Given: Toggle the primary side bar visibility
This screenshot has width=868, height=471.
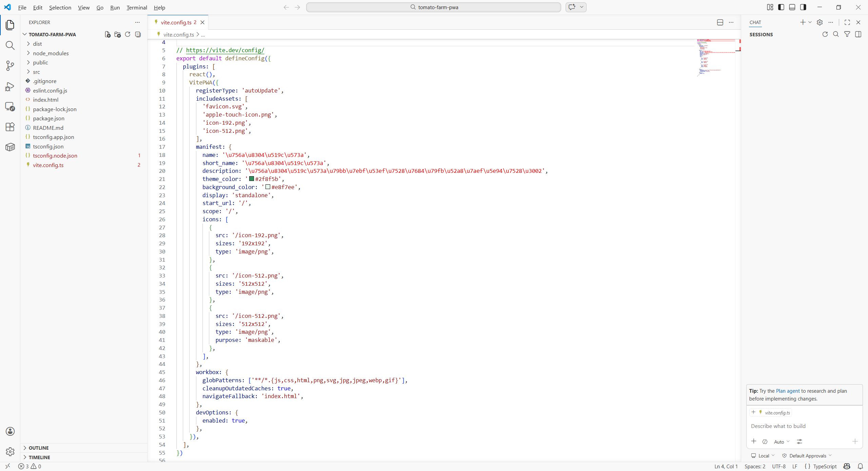Looking at the screenshot, I should 781,7.
